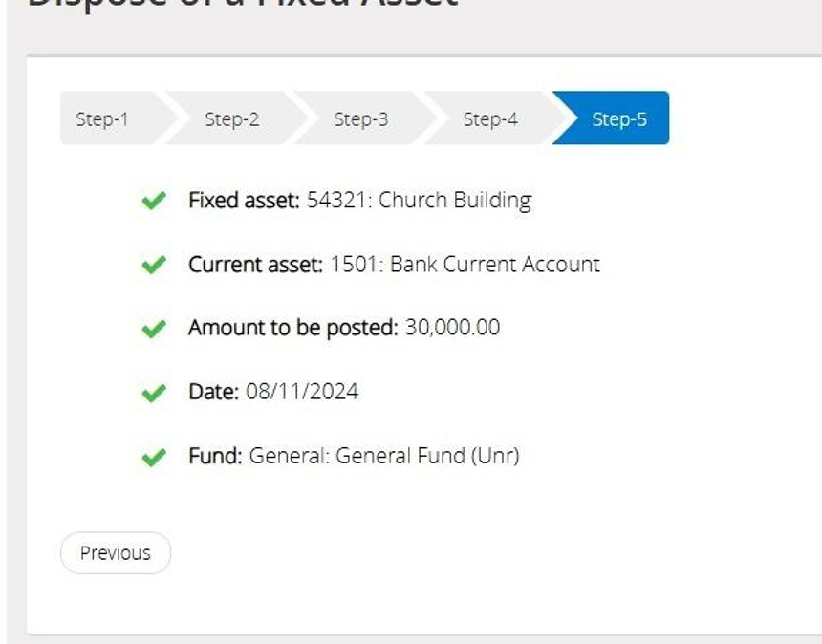Jump back to Step-4
822x644 pixels.
(x=490, y=119)
